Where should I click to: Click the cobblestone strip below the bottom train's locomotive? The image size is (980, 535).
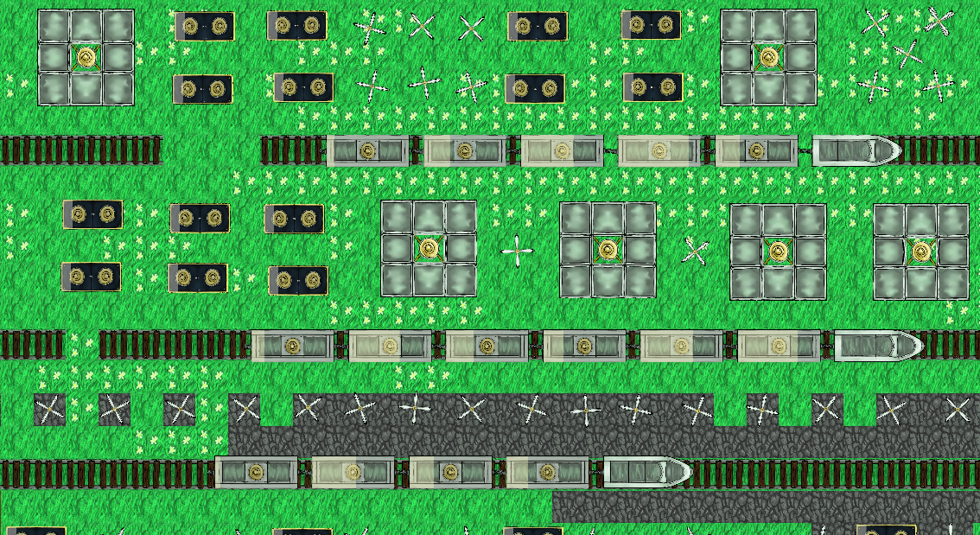point(767,506)
